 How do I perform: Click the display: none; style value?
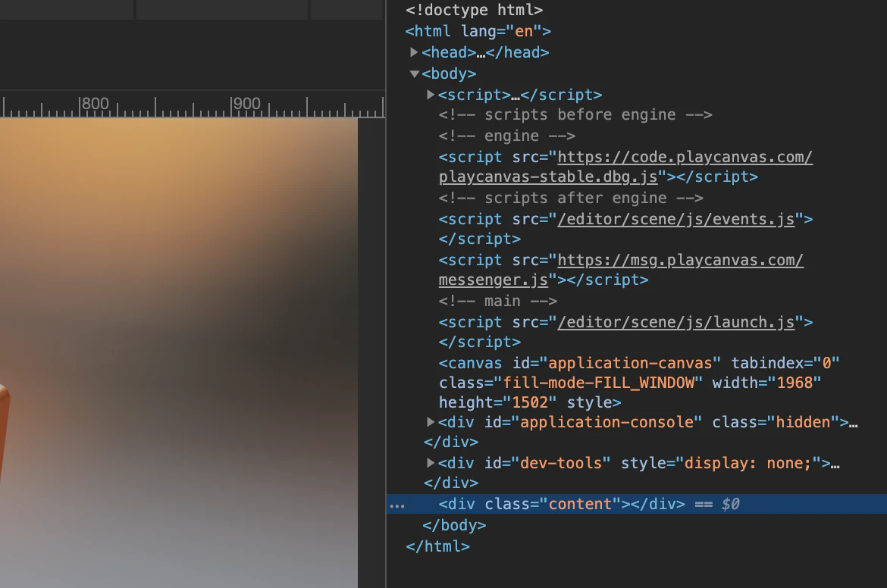pyautogui.click(x=748, y=463)
